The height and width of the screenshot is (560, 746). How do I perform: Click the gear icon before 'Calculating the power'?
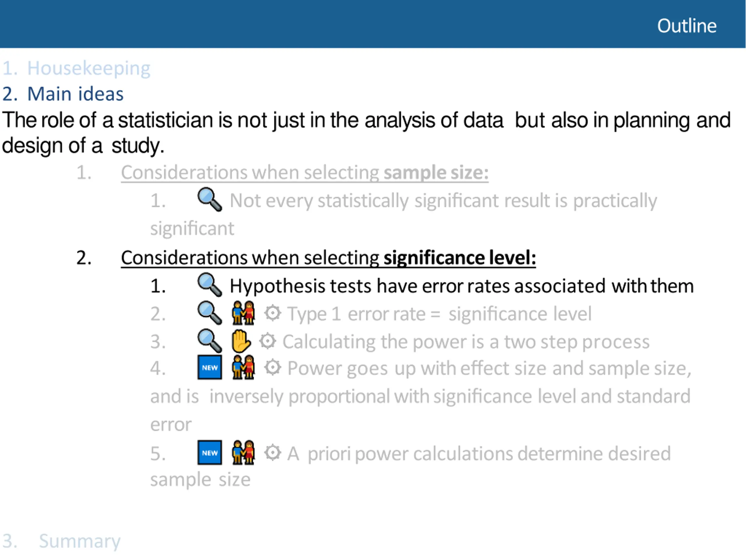(x=268, y=341)
